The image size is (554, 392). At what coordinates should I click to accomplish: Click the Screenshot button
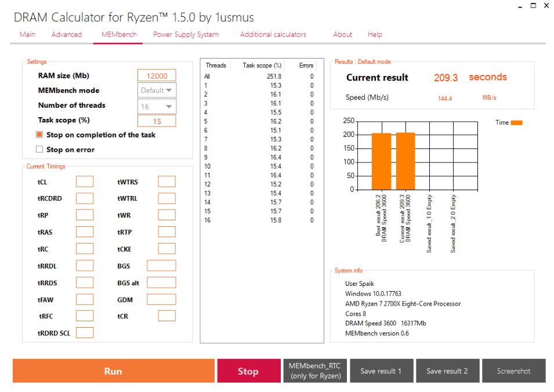(514, 371)
